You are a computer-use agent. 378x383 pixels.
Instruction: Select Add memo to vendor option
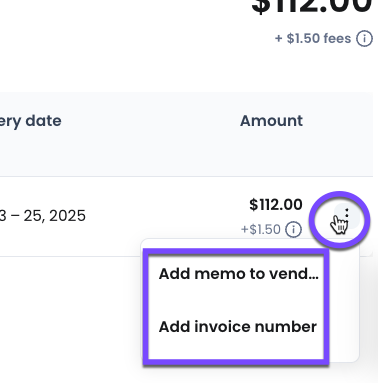click(x=239, y=274)
